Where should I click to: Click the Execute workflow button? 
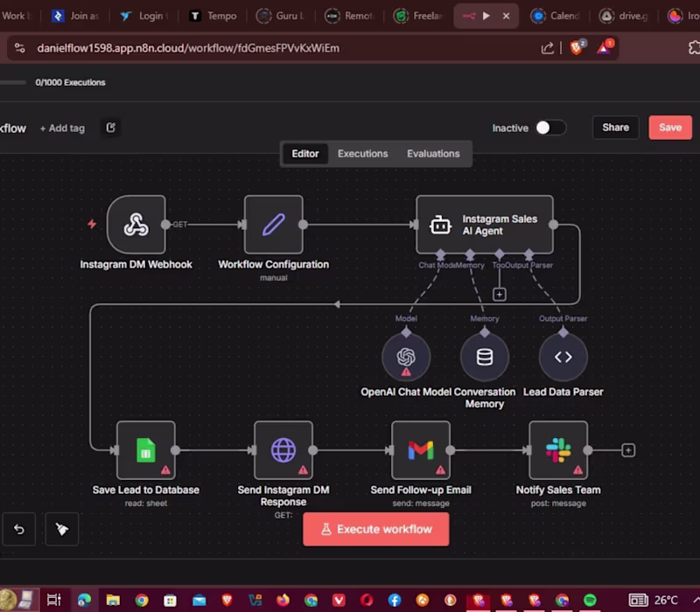point(376,529)
